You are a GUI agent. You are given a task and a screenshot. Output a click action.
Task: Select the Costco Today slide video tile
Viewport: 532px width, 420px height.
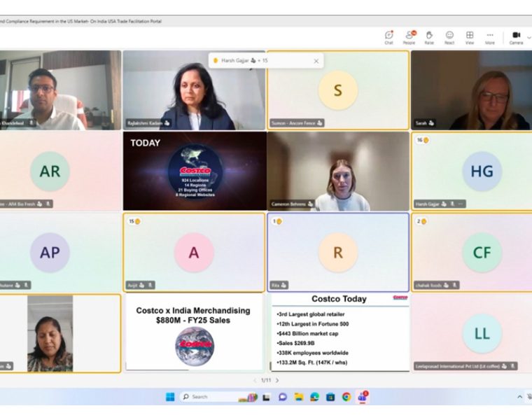coord(338,332)
